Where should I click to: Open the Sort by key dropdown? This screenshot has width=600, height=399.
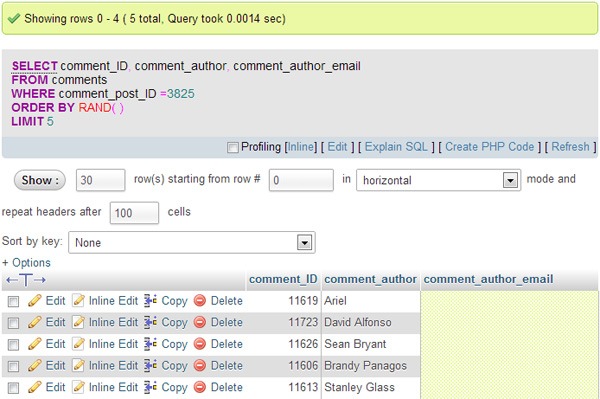[192, 242]
